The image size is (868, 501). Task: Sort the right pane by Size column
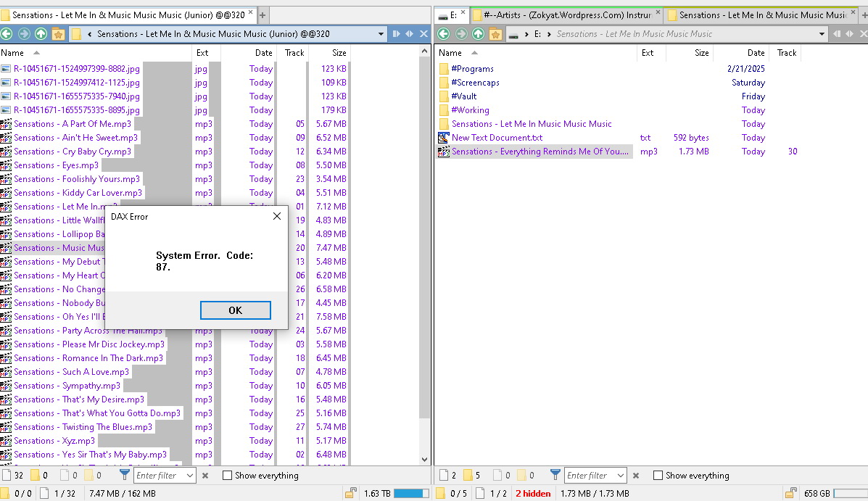tap(701, 53)
